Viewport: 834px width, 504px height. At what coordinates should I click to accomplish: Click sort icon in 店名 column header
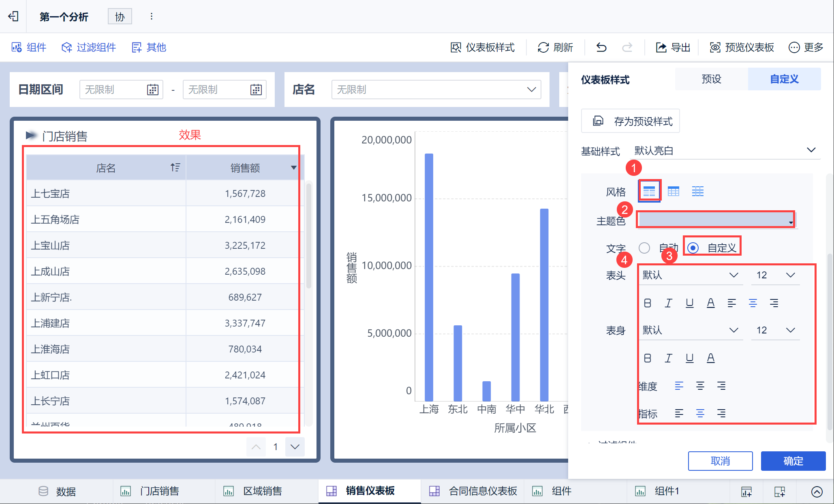pos(175,167)
